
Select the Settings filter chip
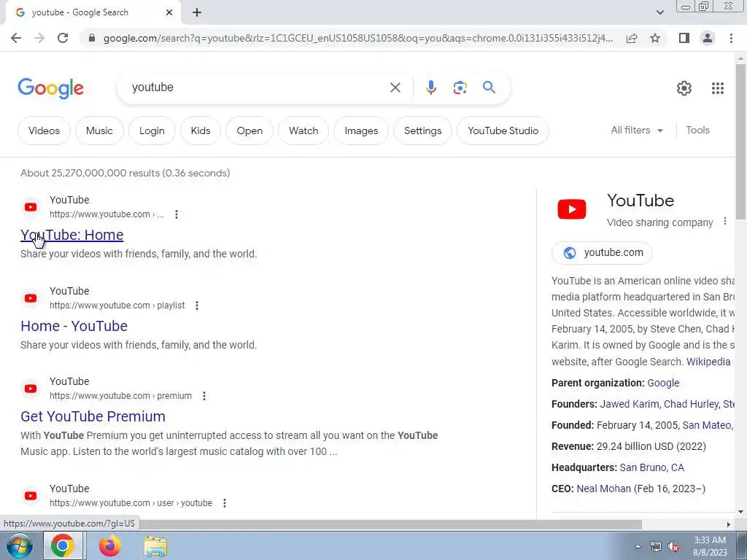[422, 131]
